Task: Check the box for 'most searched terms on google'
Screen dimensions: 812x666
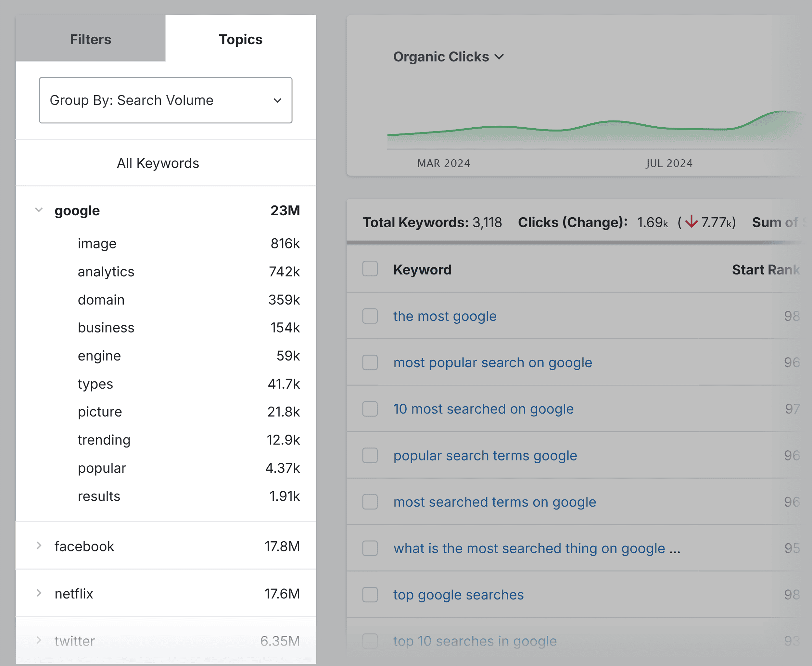Action: pos(370,502)
